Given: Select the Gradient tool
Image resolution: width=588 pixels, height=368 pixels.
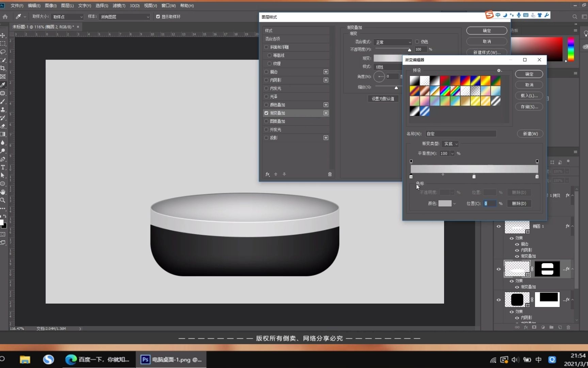Looking at the screenshot, I should (3, 134).
